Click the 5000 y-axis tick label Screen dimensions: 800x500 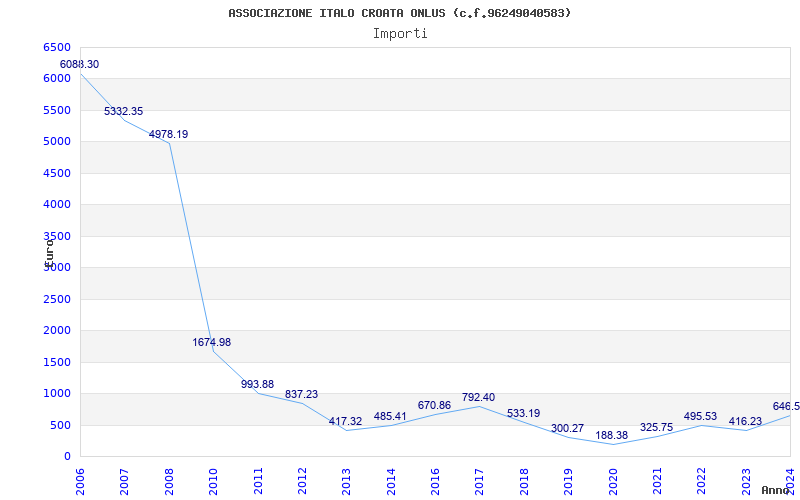coord(57,142)
